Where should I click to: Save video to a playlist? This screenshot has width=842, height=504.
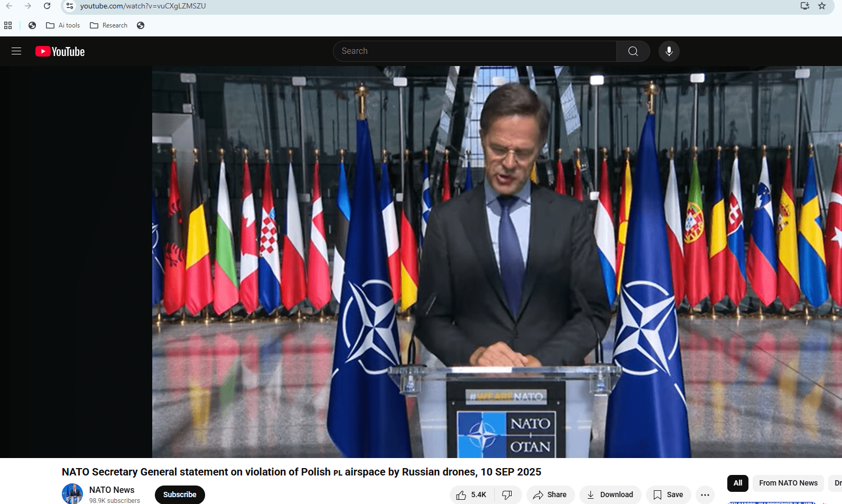668,494
